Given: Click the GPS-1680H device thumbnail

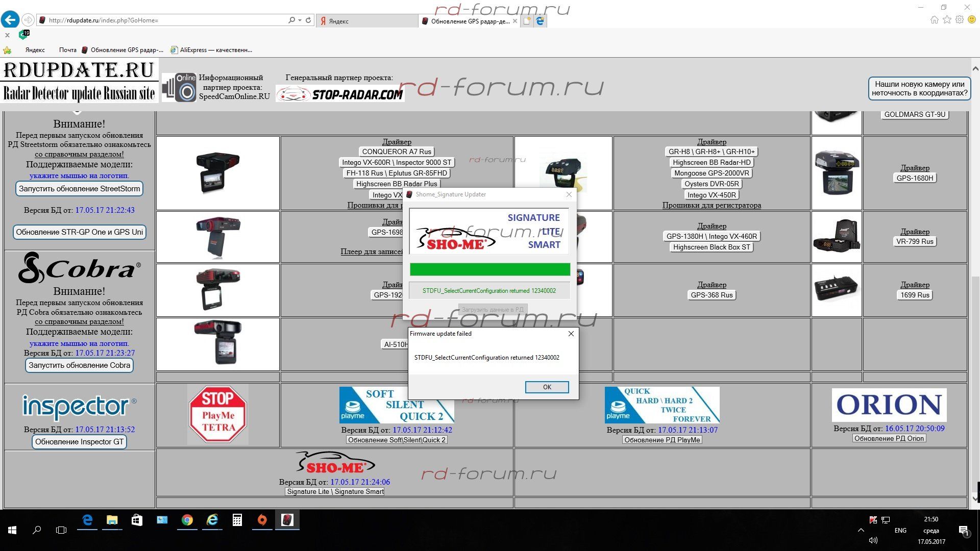Looking at the screenshot, I should coord(837,172).
